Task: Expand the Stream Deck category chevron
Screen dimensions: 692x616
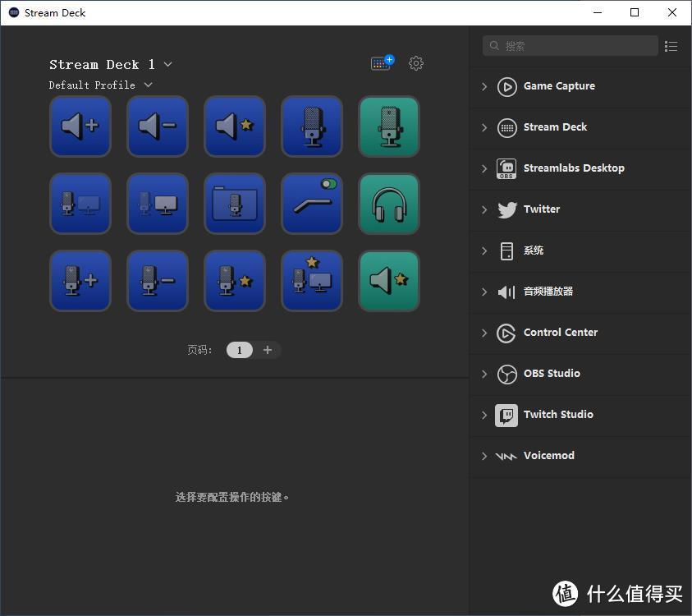Action: 484,127
